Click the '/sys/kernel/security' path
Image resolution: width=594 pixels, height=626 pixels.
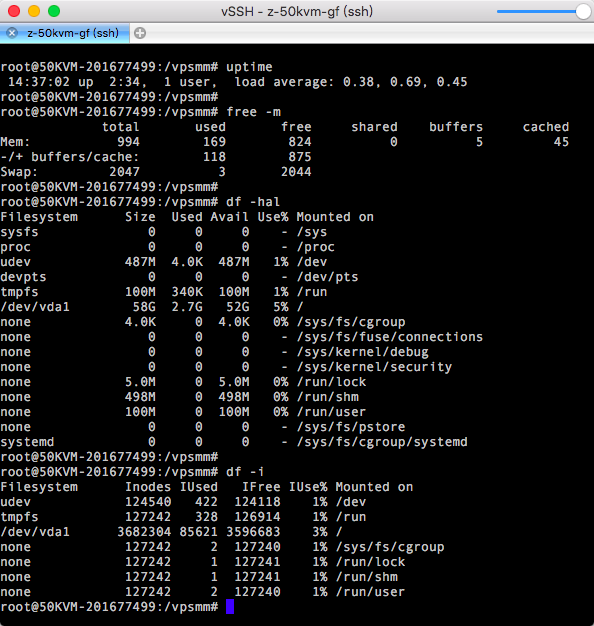point(374,367)
